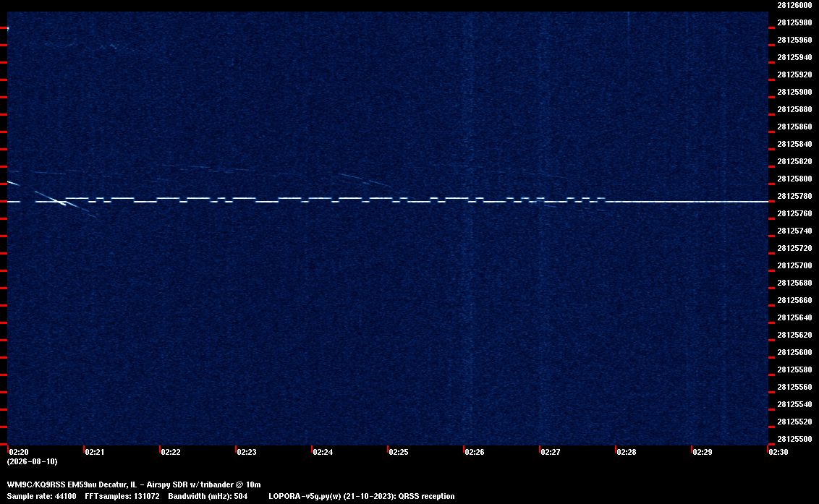Screen dimensions: 819x504
Task: Click the 'FFTsamples: 131072' text
Action: [122, 496]
